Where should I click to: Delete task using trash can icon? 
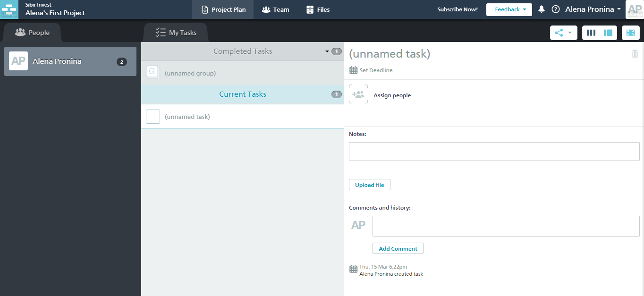tap(635, 54)
